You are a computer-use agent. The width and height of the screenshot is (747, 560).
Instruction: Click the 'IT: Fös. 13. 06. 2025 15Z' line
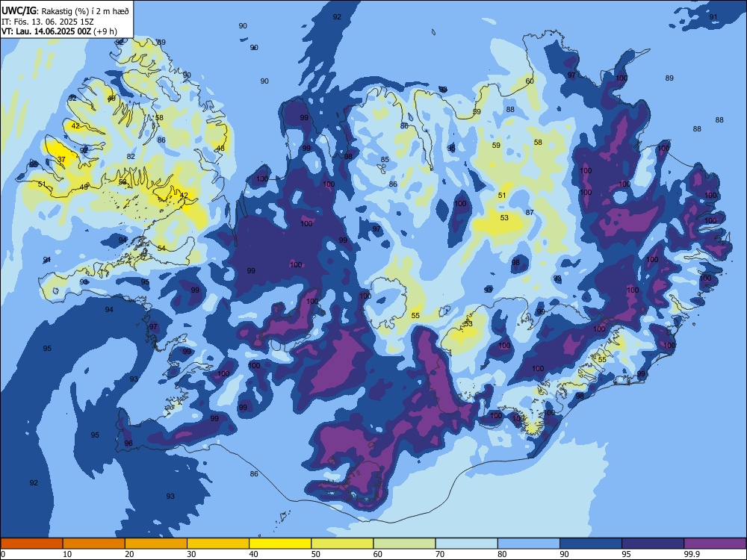[48, 22]
